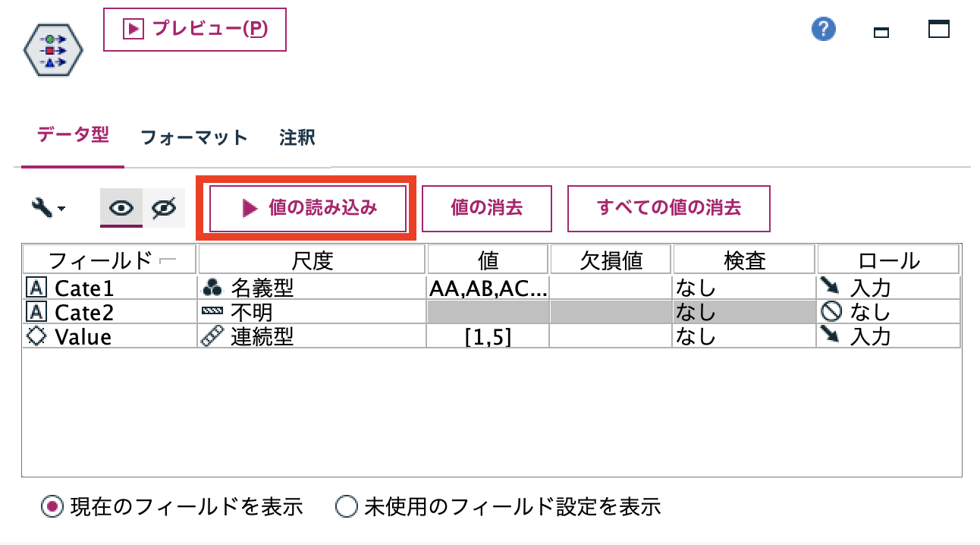Switch to the 注釈 tab
Screen dimensions: 980x545
297,138
